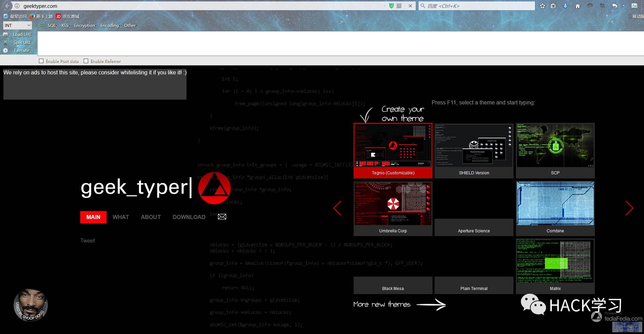
Task: Click the red left chevron of themes
Action: (x=337, y=208)
